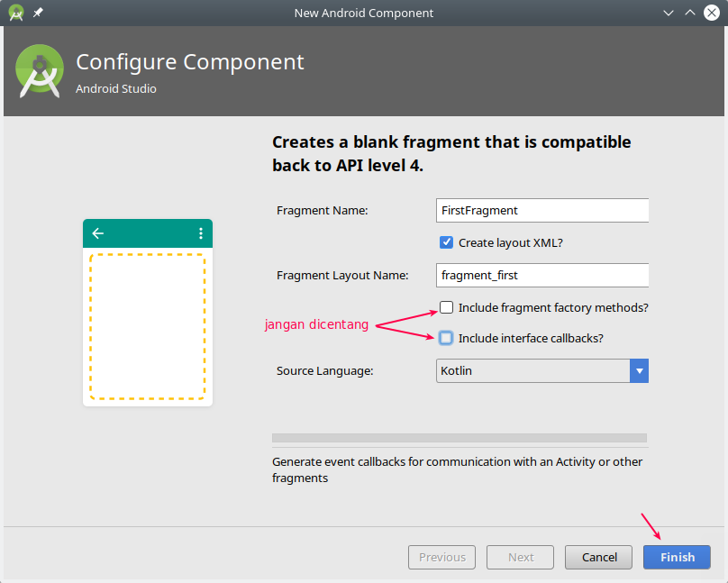Viewport: 728px width, 583px height.
Task: Minimize the New Android Component window
Action: pyautogui.click(x=668, y=14)
